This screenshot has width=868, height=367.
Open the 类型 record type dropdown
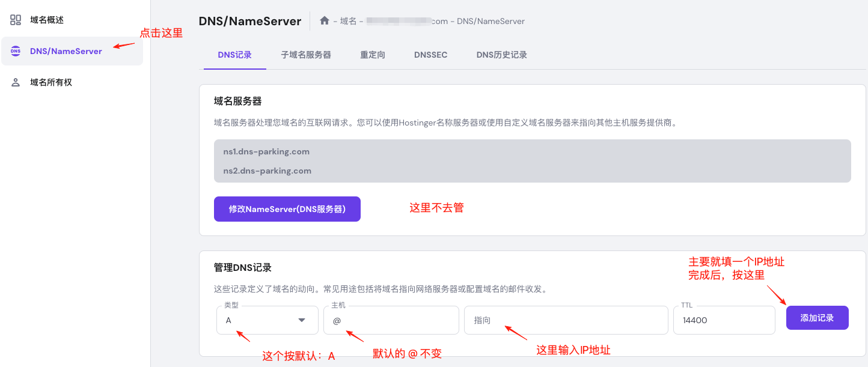coord(258,320)
